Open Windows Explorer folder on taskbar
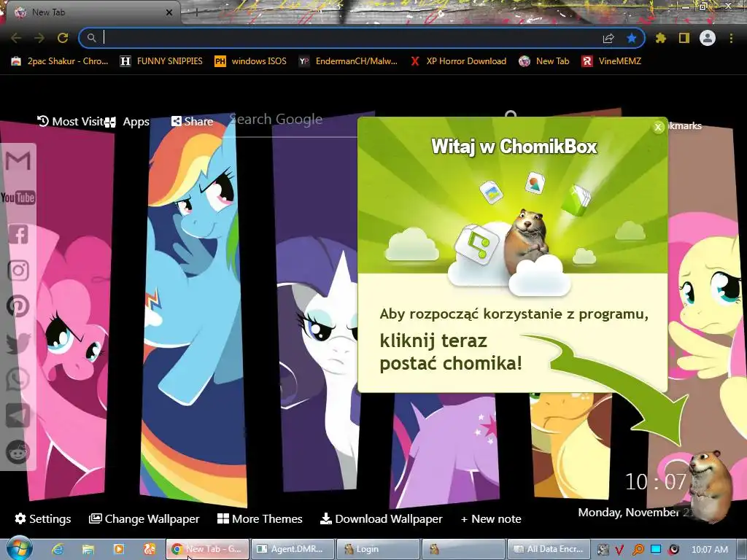 [x=88, y=549]
